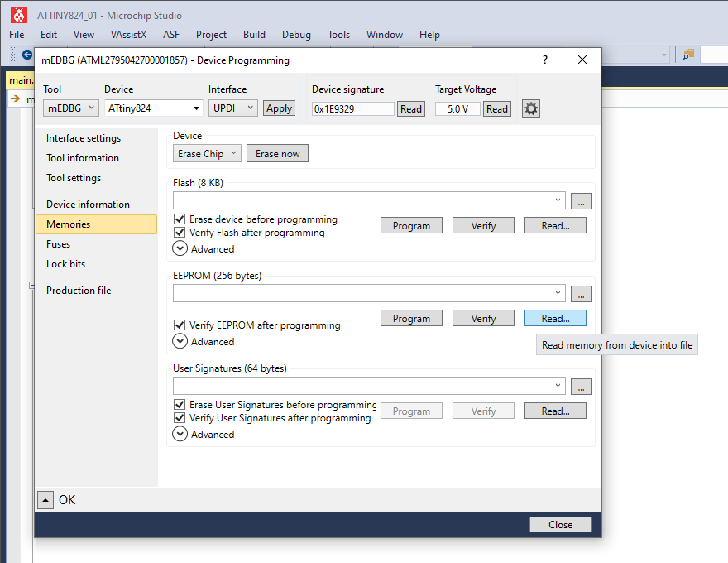The image size is (728, 563).
Task: Open the Tools menu
Action: [339, 35]
